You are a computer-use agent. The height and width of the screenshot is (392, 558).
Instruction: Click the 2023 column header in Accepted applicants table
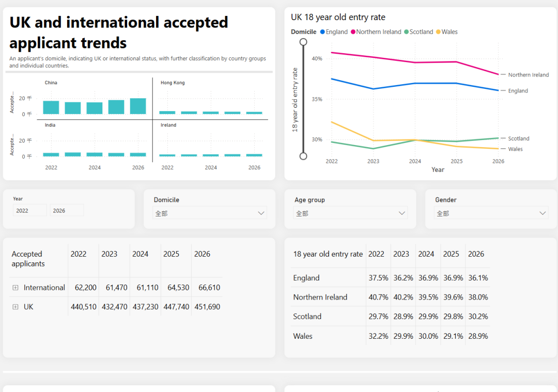(109, 254)
